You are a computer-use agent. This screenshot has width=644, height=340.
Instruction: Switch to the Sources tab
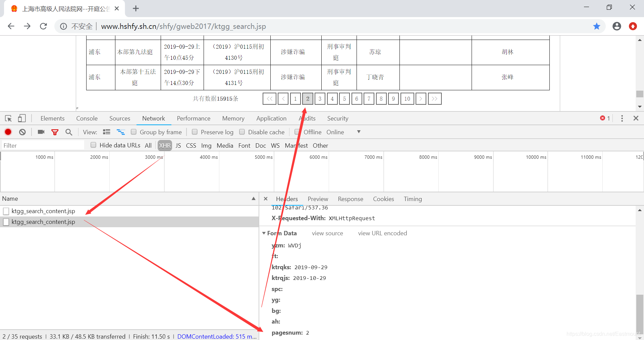click(120, 118)
